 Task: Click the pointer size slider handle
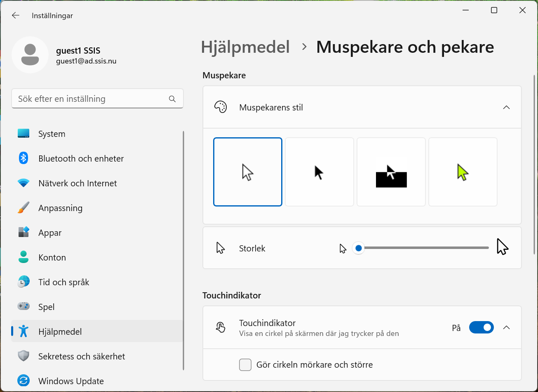359,248
